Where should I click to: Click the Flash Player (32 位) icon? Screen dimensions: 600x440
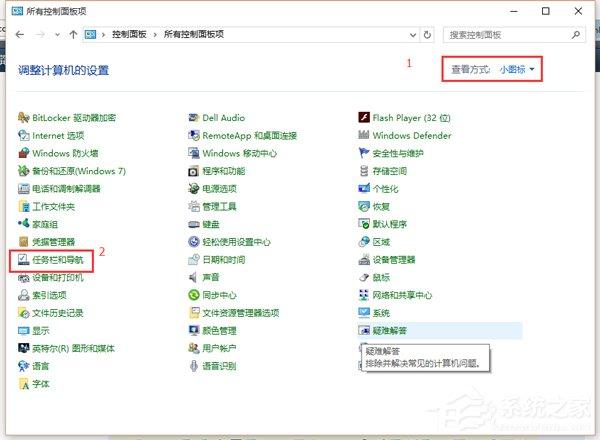click(x=364, y=117)
